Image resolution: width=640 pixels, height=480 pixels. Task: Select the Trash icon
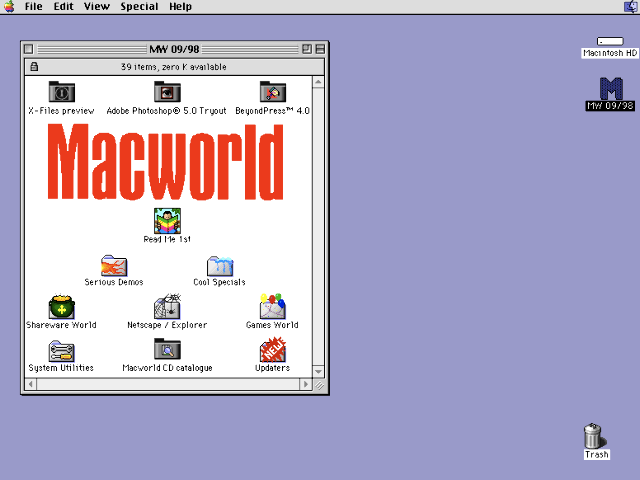(594, 436)
